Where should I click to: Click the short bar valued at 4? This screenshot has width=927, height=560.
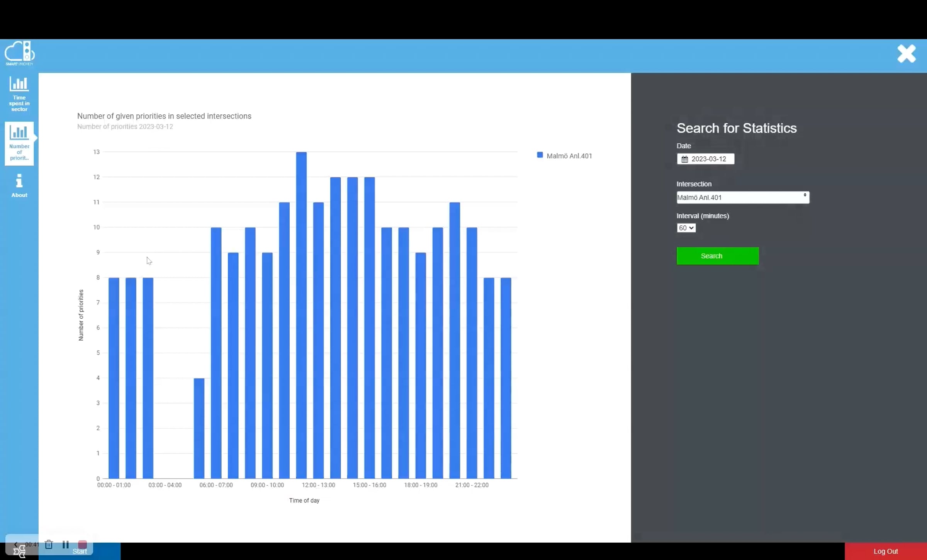click(199, 428)
